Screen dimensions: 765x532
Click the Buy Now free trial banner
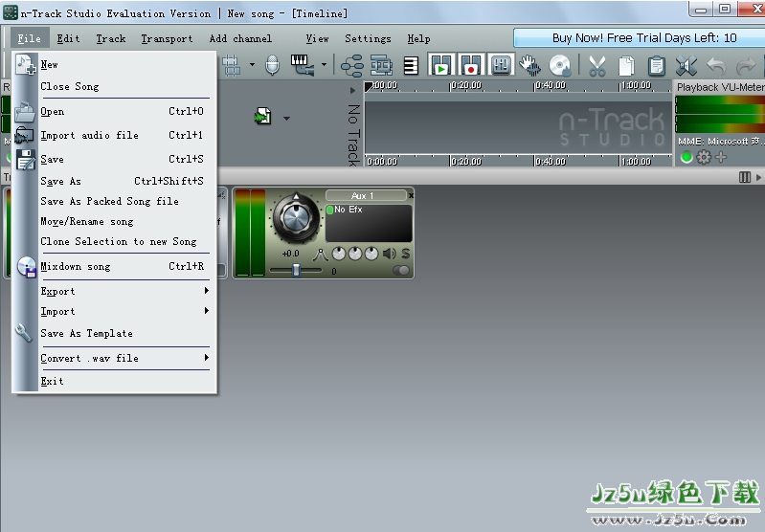tap(640, 38)
